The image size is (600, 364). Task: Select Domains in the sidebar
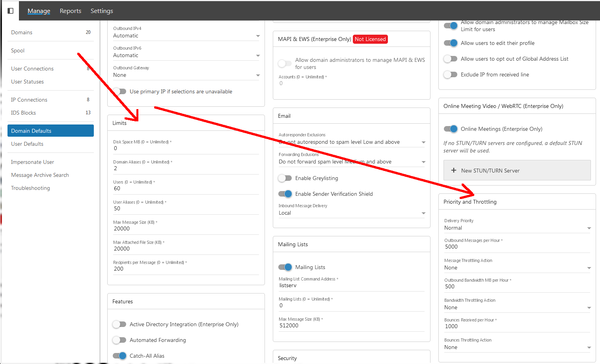[x=22, y=32]
